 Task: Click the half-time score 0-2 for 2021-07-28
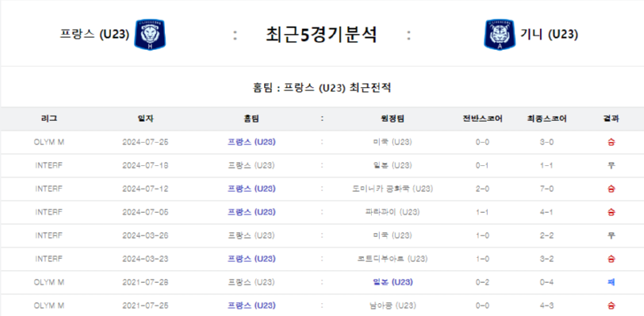(482, 283)
